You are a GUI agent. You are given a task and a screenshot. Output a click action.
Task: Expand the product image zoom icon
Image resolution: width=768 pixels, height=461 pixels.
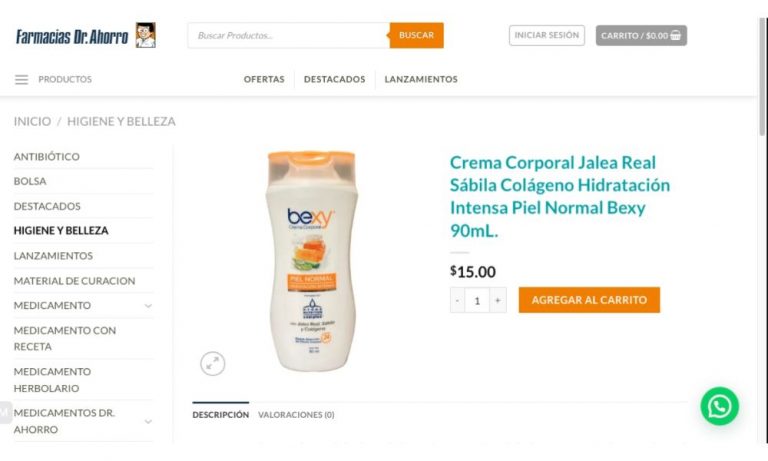[213, 364]
